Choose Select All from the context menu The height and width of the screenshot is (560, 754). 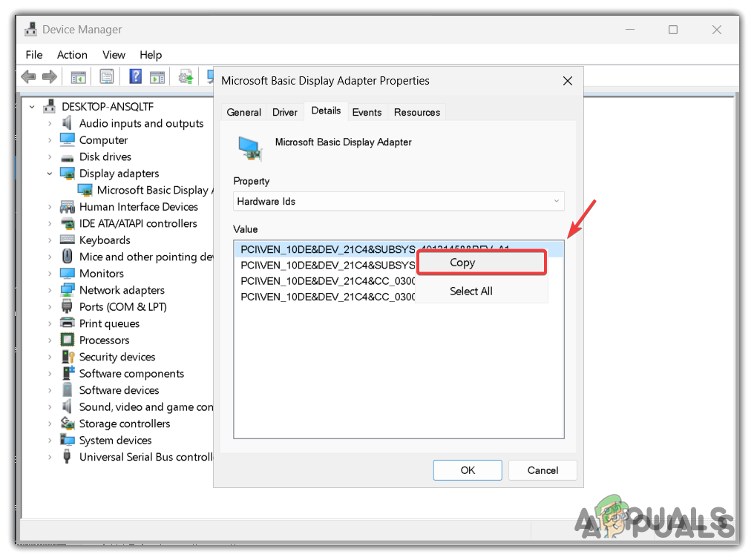(482, 291)
